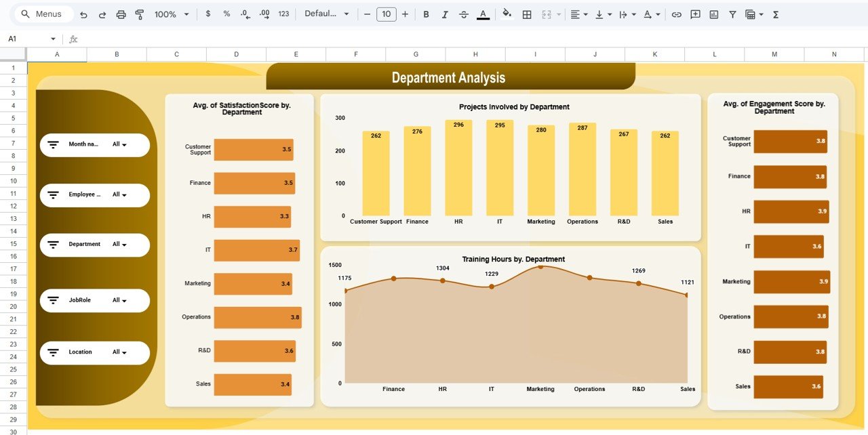Viewport: 868px width, 435px height.
Task: Open the text color picker
Action: click(483, 14)
